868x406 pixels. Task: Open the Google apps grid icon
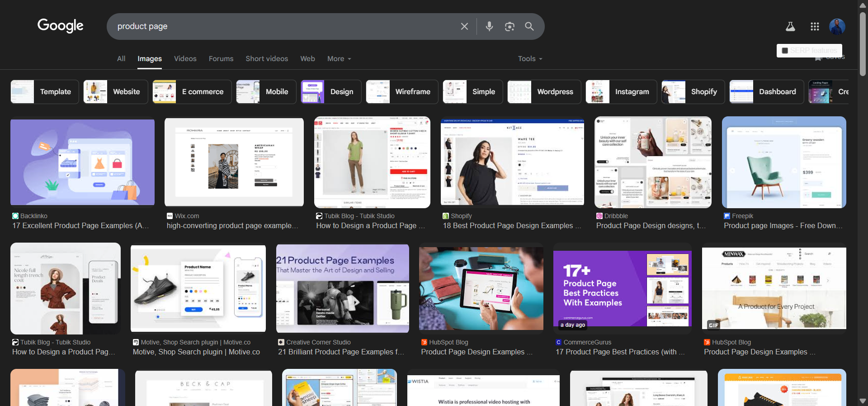pos(815,26)
